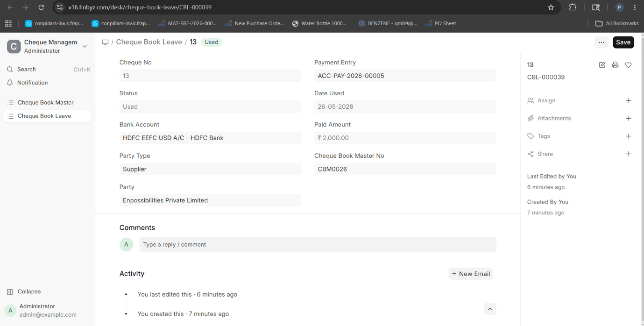644x326 pixels.
Task: Click the browser forward arrow
Action: pos(25,7)
